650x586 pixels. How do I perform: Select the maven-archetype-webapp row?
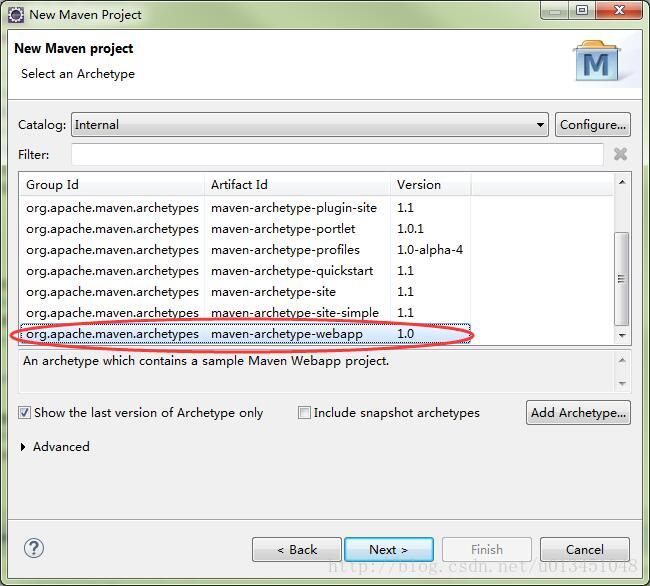coord(245,334)
